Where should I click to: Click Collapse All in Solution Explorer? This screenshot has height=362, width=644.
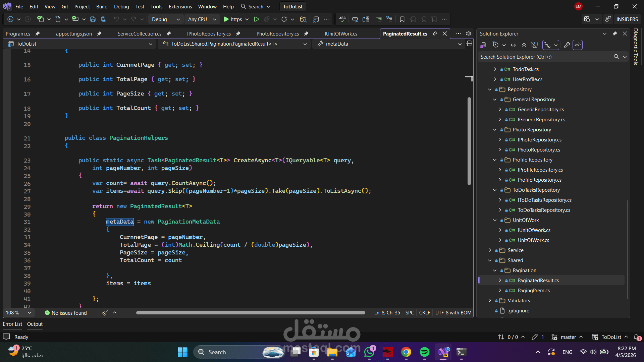click(x=524, y=45)
